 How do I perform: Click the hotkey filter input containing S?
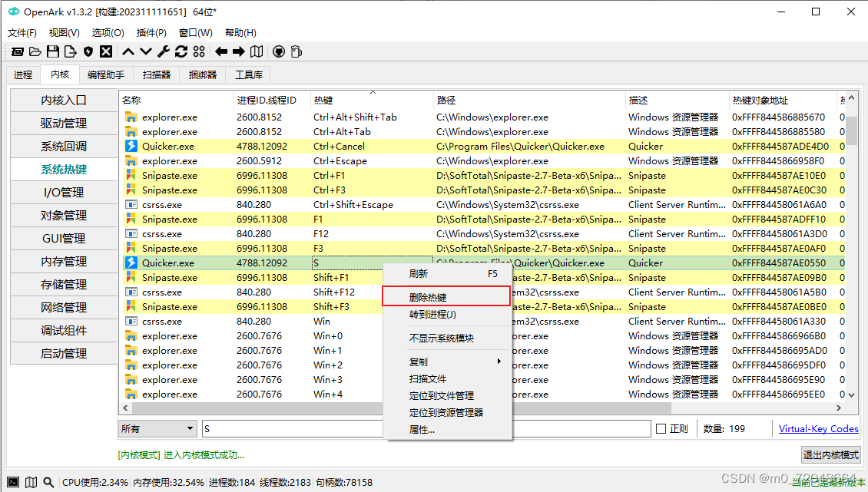[426, 428]
